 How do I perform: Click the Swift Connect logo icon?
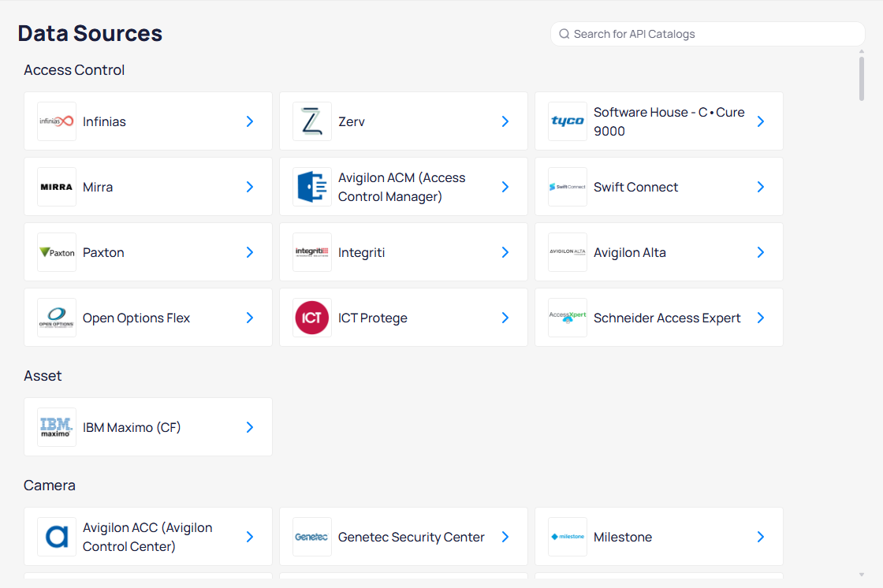click(x=568, y=187)
